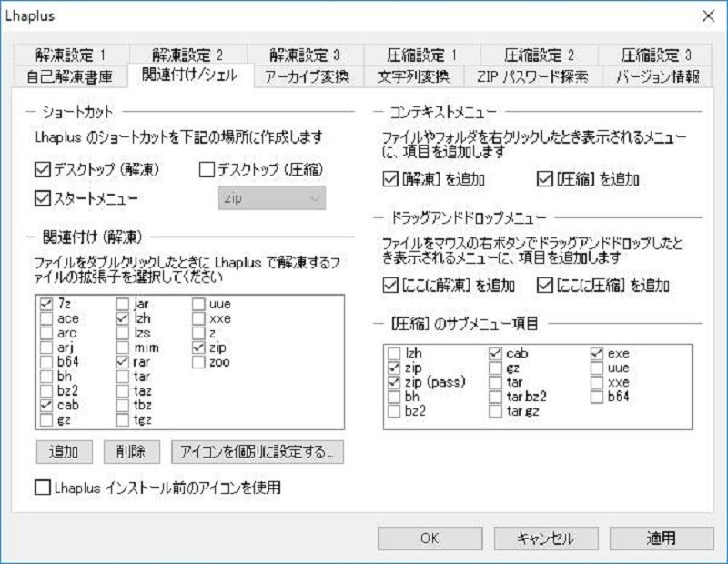
Task: Uncheck [ここに圧縮] を追加 checkbox
Action: (x=544, y=285)
